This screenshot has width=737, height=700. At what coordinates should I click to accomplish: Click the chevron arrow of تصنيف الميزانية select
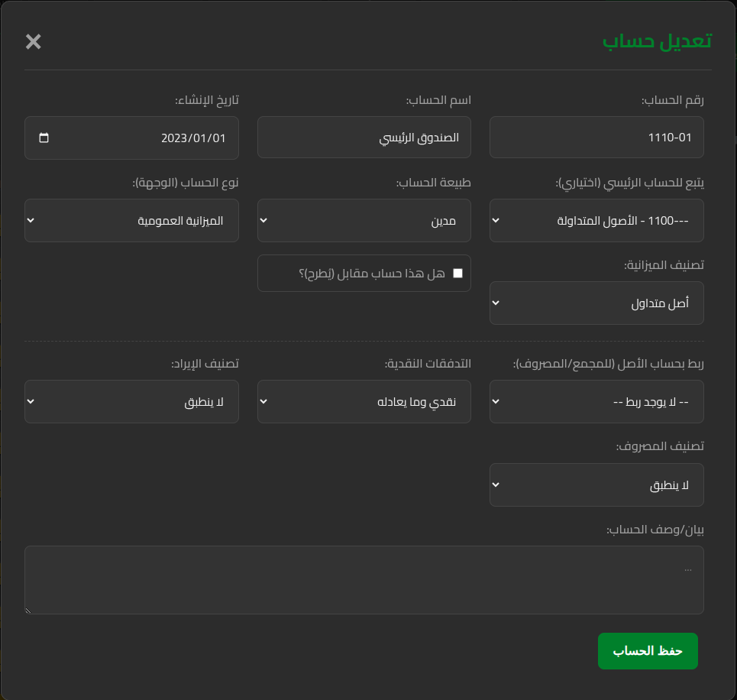[x=496, y=303]
